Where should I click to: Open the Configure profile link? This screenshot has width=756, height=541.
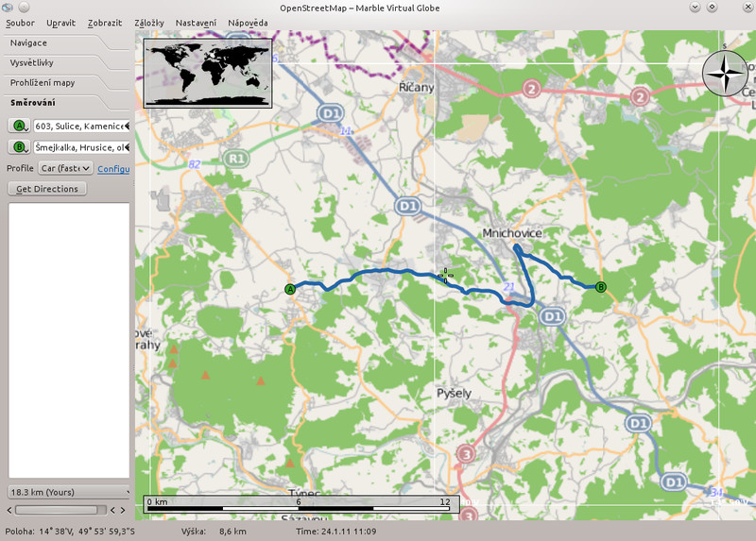113,169
